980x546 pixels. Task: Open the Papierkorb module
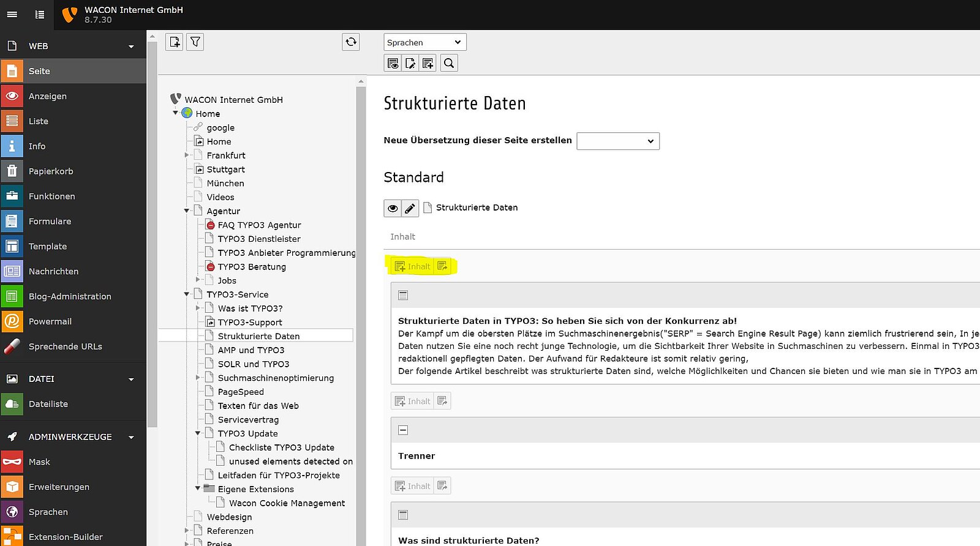[x=51, y=171]
